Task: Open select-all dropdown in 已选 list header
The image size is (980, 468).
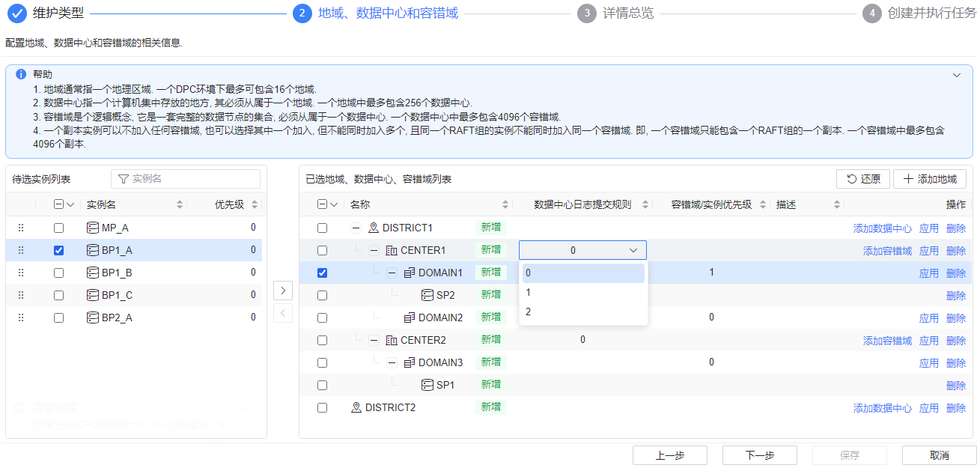Action: [x=335, y=204]
